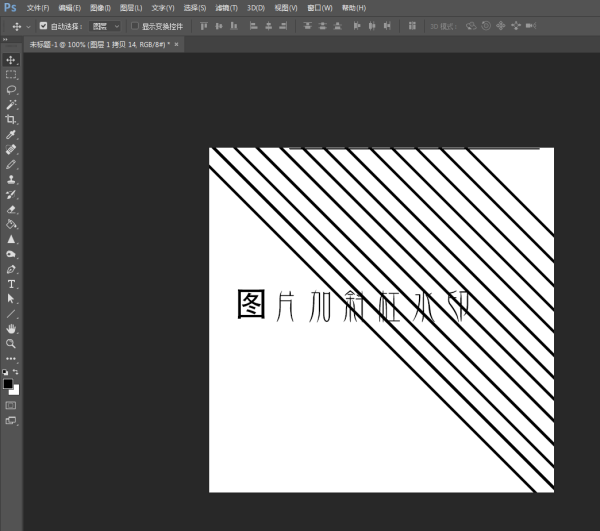
Task: Open the 3D(D) menu
Action: coord(256,8)
